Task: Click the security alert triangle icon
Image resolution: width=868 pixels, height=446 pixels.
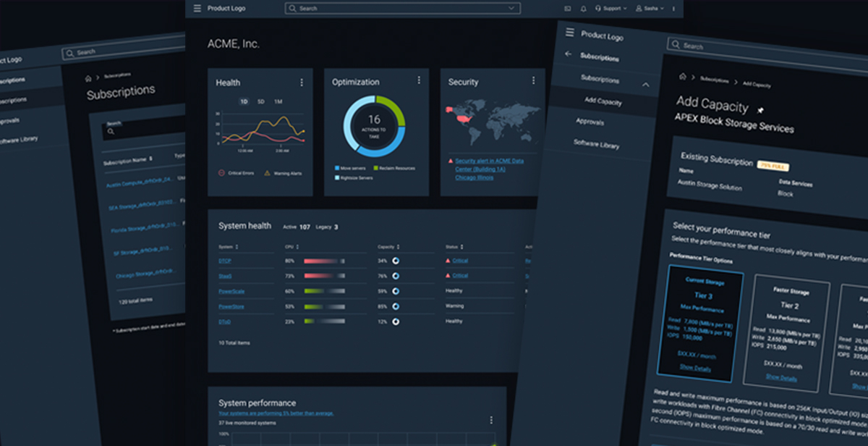Action: (451, 161)
